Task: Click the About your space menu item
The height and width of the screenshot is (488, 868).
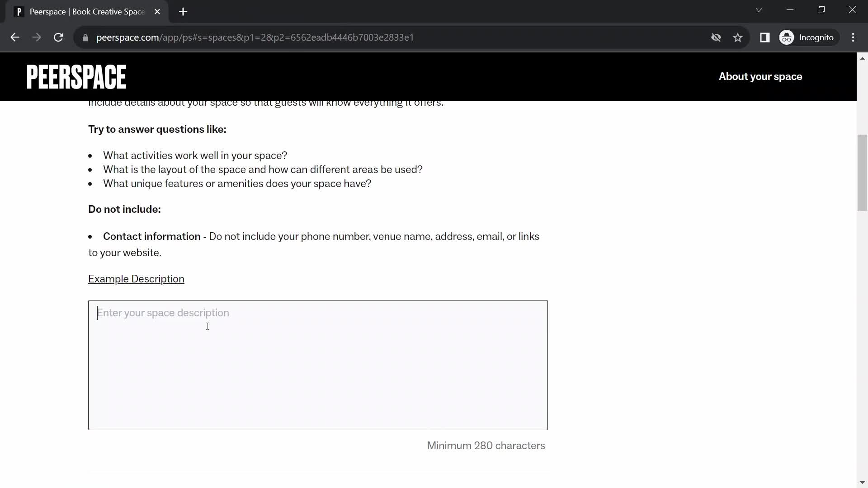Action: 761,76
